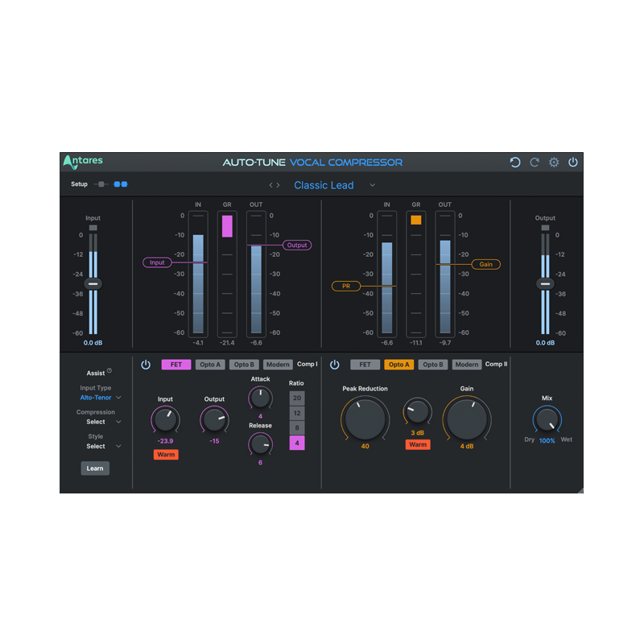Toggle Comp I power button
Image resolution: width=644 pixels, height=644 pixels.
tap(146, 365)
